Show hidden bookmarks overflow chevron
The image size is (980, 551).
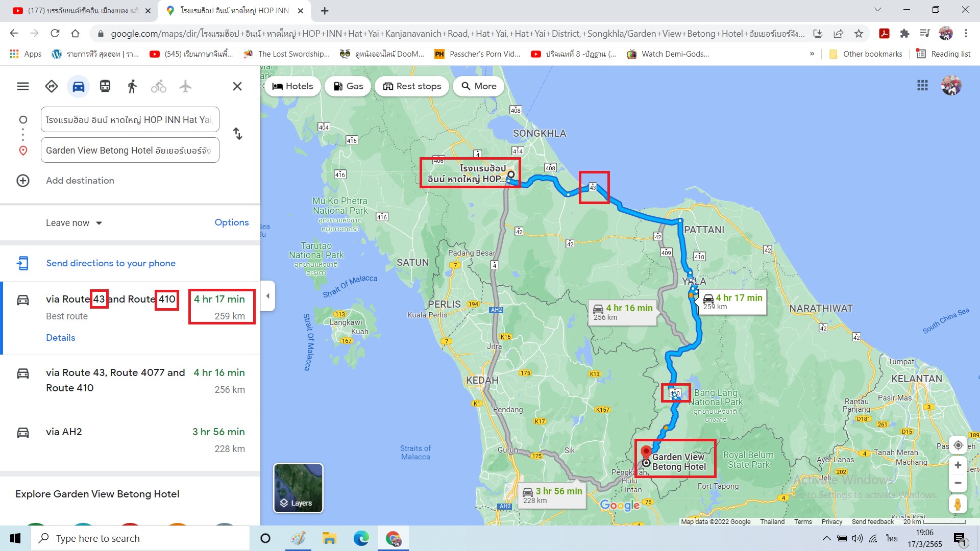click(x=812, y=54)
